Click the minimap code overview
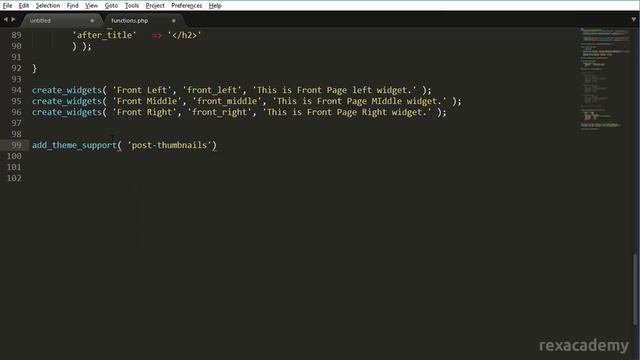The height and width of the screenshot is (360, 640). tap(605, 80)
